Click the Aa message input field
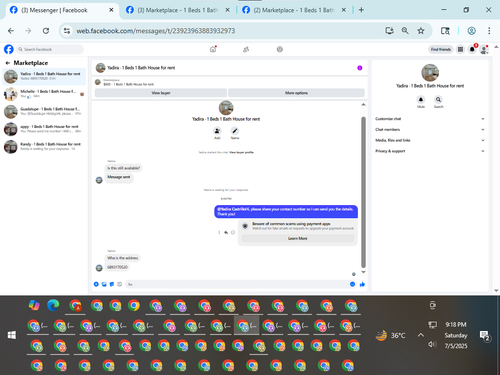This screenshot has height=375, width=500. point(236,284)
